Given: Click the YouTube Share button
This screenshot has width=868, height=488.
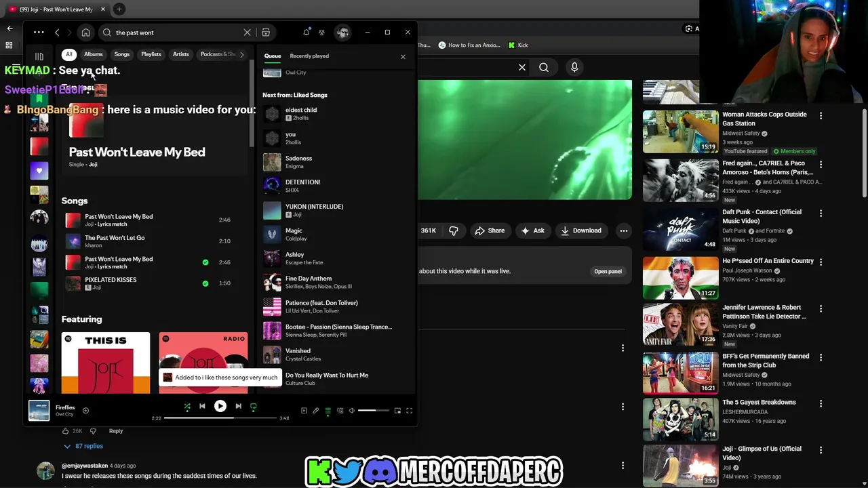Looking at the screenshot, I should pyautogui.click(x=490, y=230).
